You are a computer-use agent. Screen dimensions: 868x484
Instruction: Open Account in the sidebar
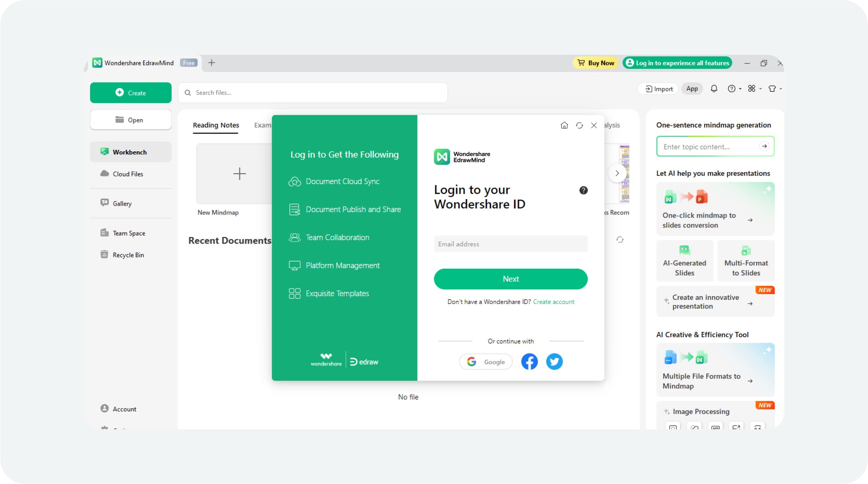130,409
